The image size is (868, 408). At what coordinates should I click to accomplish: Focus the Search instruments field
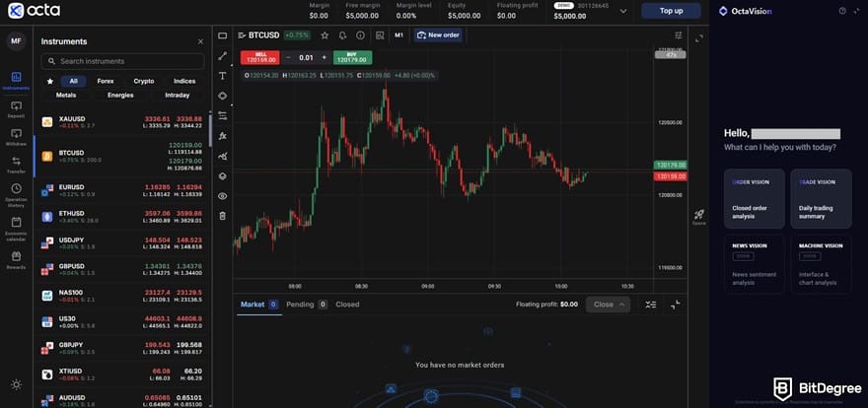point(122,61)
